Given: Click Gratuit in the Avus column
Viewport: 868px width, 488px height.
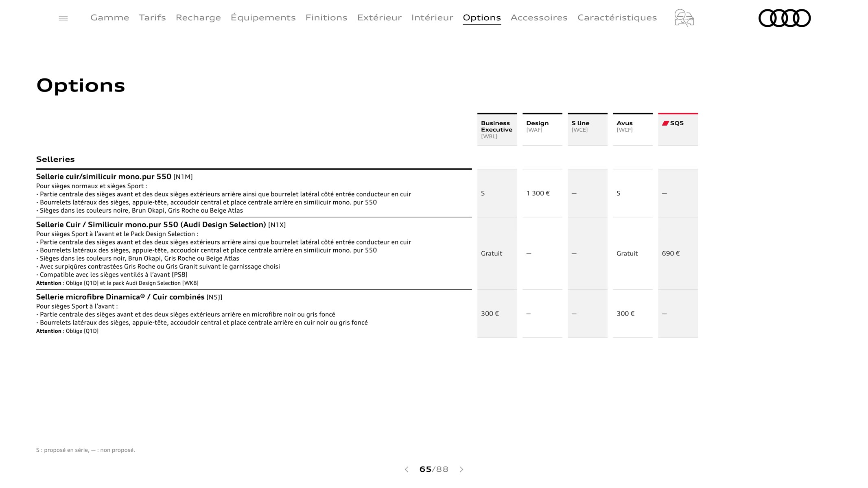Looking at the screenshot, I should pos(627,253).
